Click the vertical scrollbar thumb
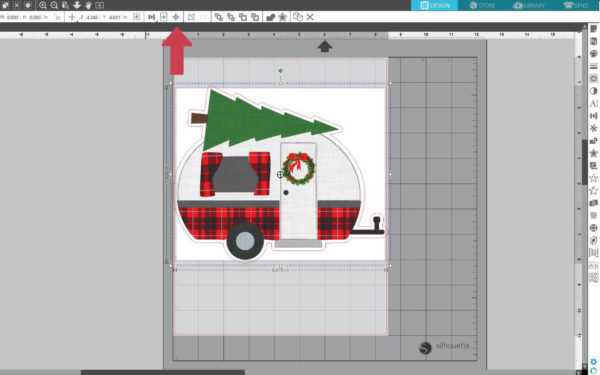 (584, 163)
